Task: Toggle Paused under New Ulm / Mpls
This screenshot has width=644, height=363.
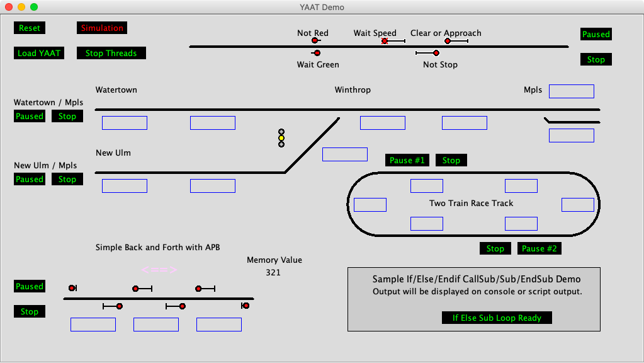Action: (30, 179)
